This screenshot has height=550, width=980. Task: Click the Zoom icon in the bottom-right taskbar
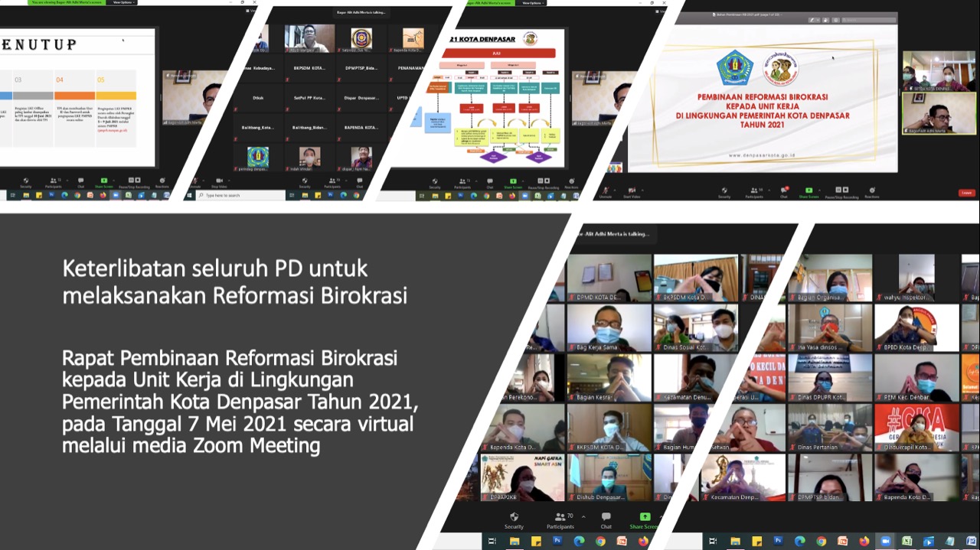click(x=886, y=542)
